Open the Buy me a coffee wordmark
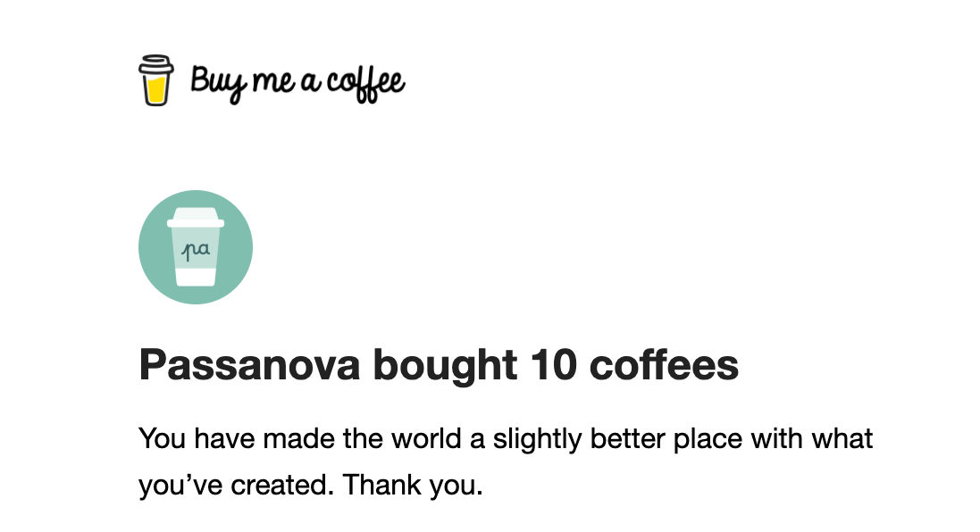The width and height of the screenshot is (980, 532). click(297, 82)
